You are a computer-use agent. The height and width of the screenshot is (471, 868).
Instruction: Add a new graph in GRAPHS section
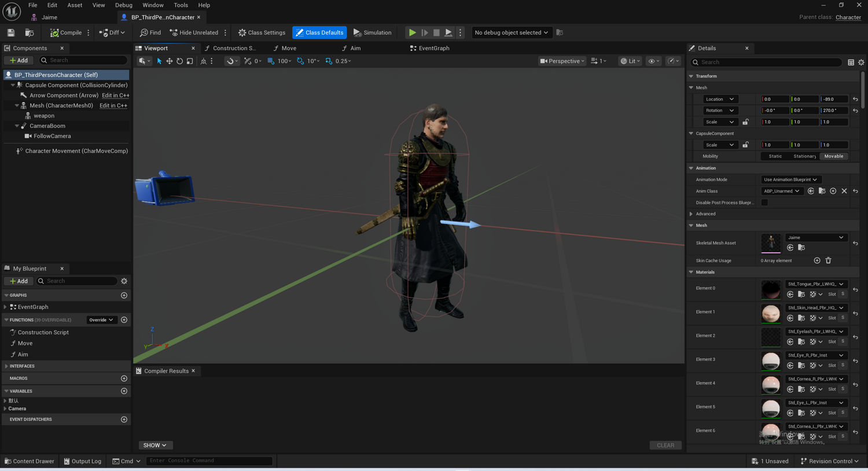point(124,296)
